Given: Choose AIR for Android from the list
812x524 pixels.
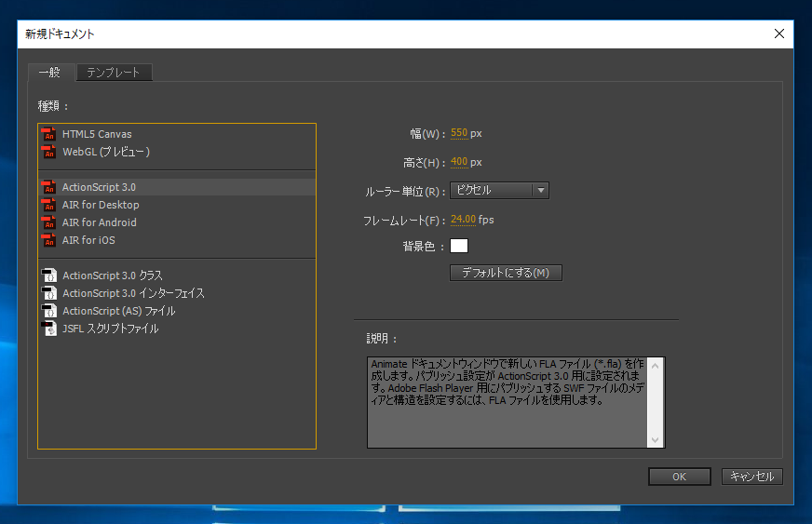Looking at the screenshot, I should coord(177,222).
